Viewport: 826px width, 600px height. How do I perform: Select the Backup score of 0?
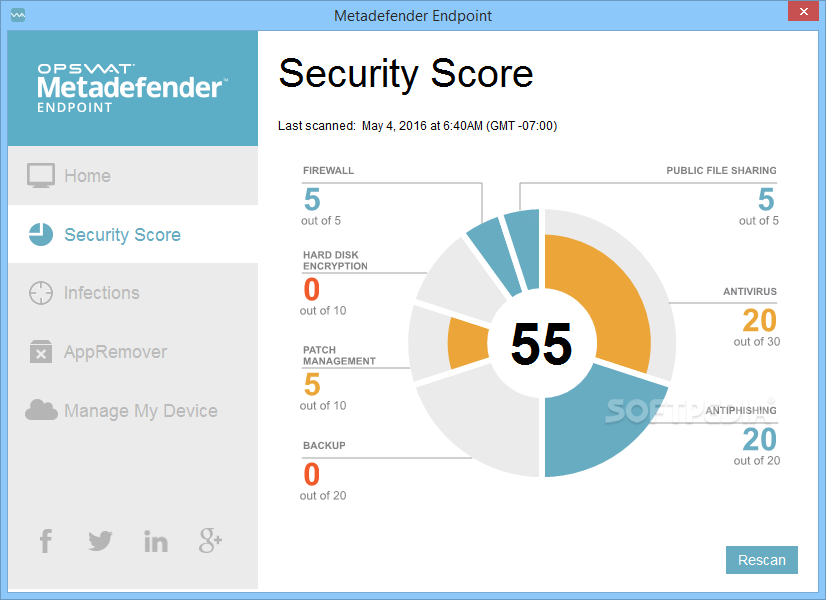311,472
